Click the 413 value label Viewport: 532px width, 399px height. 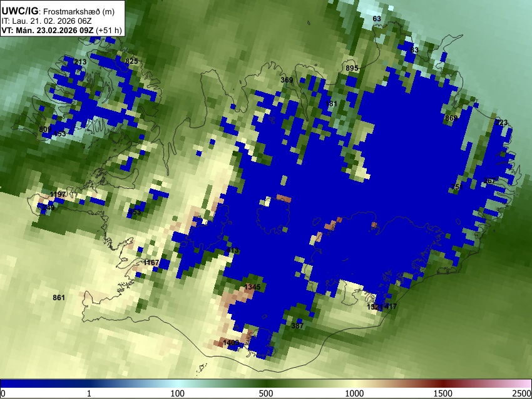(x=233, y=251)
